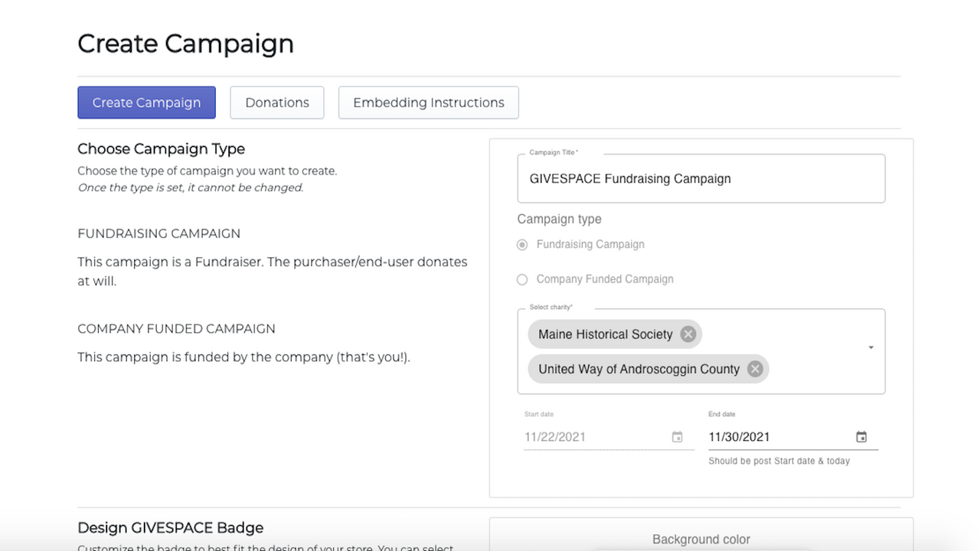This screenshot has height=551, width=980.
Task: Select the Fundraising Campaign radio button
Action: [522, 245]
